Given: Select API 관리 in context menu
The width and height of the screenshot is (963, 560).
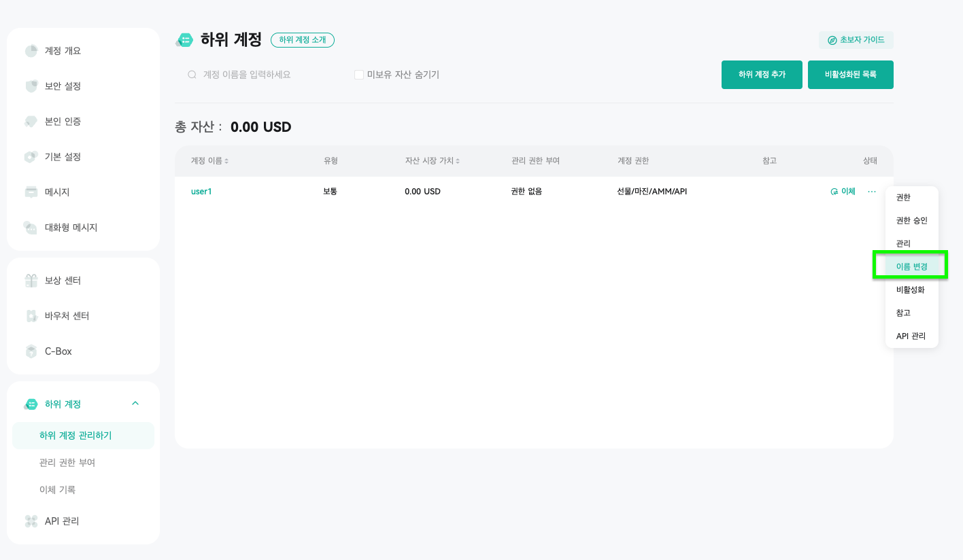Looking at the screenshot, I should pyautogui.click(x=911, y=336).
